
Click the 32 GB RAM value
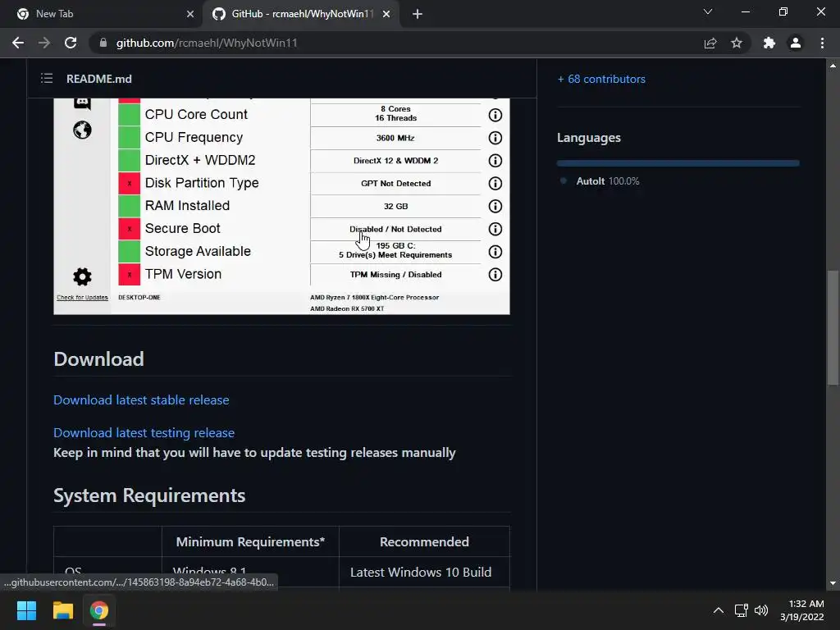(x=396, y=206)
